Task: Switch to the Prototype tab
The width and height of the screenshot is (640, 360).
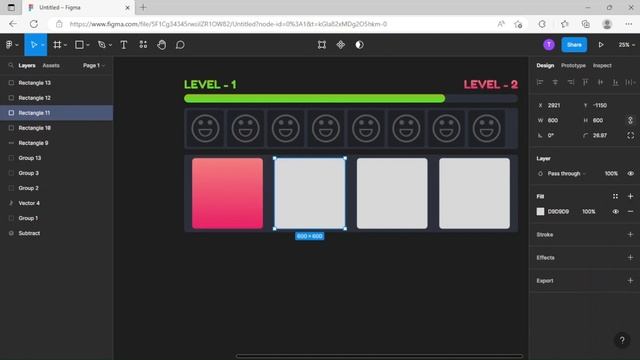Action: [573, 65]
